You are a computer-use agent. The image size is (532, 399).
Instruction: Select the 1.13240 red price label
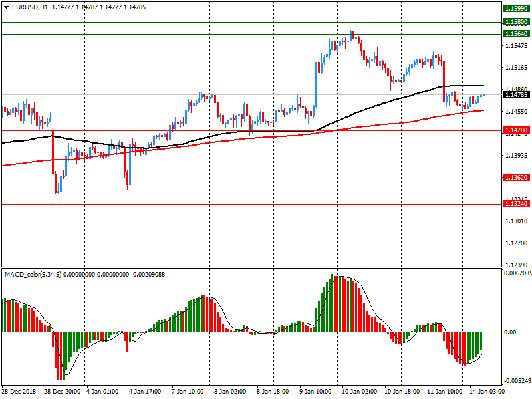click(516, 204)
